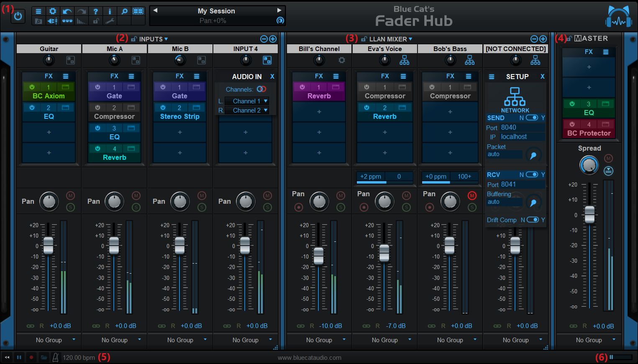Screen dimensions: 638x364
Task: Click the metronome icon in bottom bar
Action: coord(55,357)
